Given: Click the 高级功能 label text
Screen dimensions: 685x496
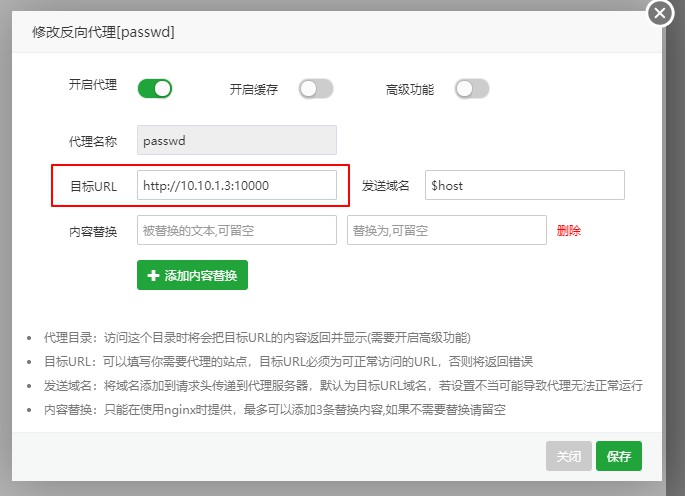Looking at the screenshot, I should pyautogui.click(x=410, y=89).
